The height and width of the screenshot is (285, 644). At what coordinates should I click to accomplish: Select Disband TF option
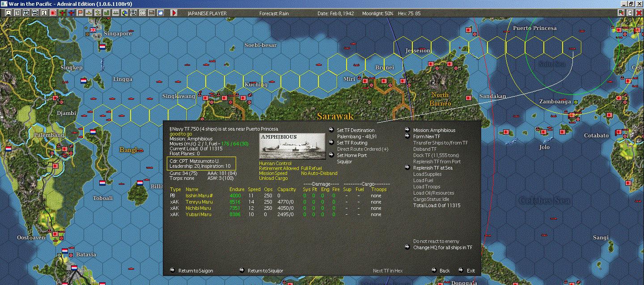click(x=425, y=149)
